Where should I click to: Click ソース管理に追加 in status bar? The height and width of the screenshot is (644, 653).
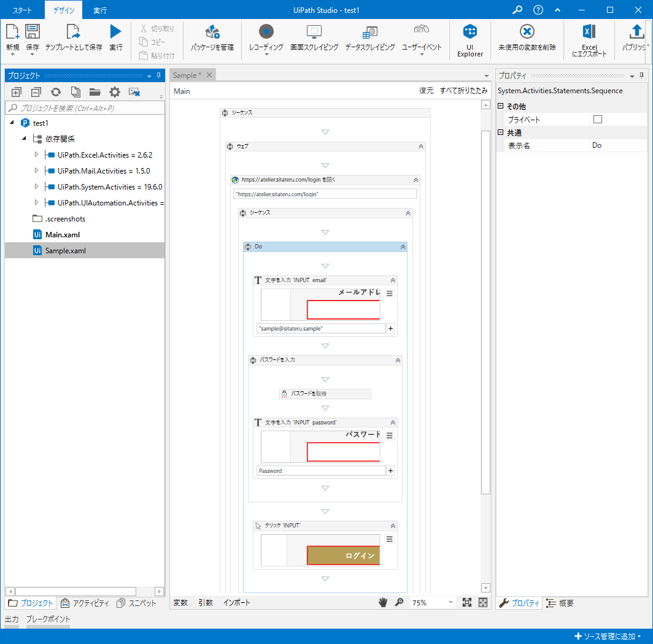[608, 636]
